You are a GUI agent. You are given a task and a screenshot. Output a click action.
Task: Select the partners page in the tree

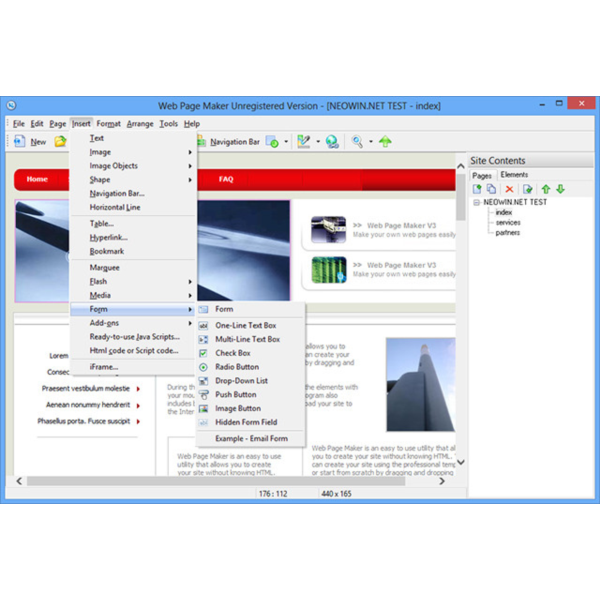coord(507,233)
